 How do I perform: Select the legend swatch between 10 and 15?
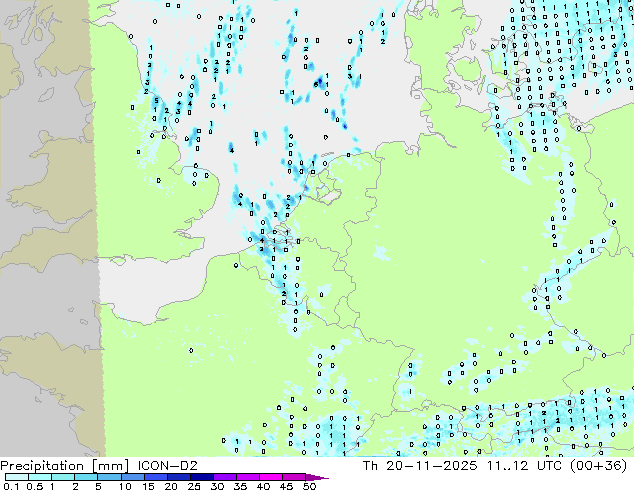click(x=132, y=477)
